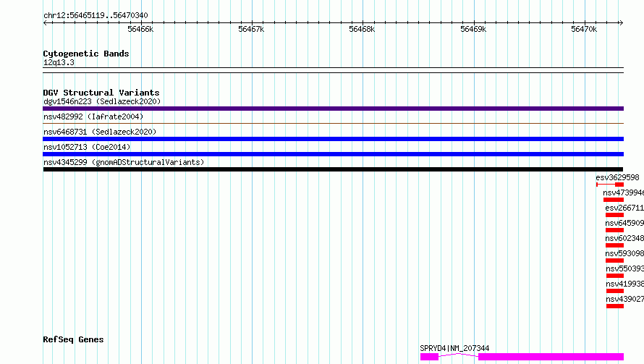The height and width of the screenshot is (364, 644).
Task: Select the nsv550393 variant label
Action: point(624,268)
